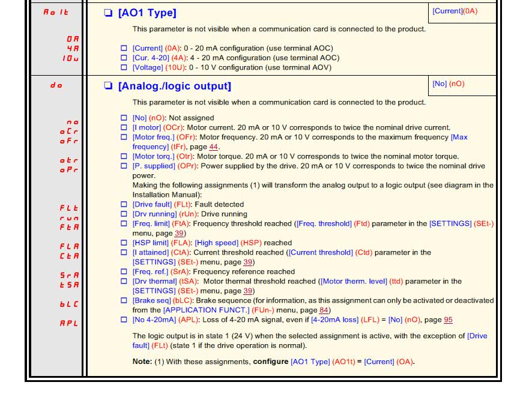This screenshot has width=532, height=403.
Task: Click [Motor therm. level] parameter reference
Action: coord(354,281)
